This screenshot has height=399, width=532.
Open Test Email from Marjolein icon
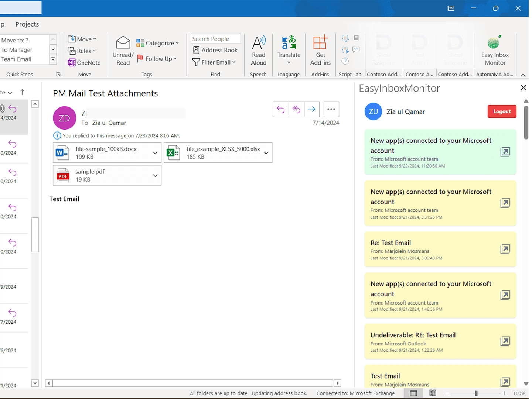click(x=505, y=382)
